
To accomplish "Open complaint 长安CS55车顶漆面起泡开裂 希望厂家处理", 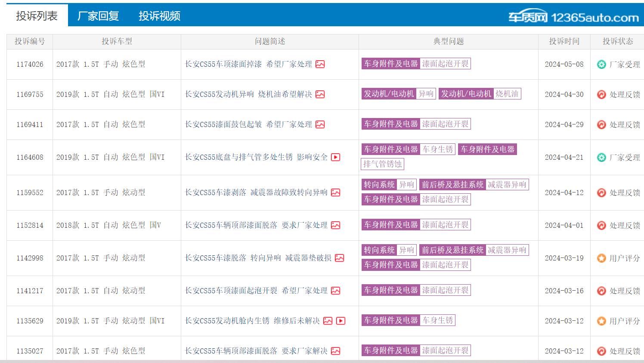I will 256,291.
